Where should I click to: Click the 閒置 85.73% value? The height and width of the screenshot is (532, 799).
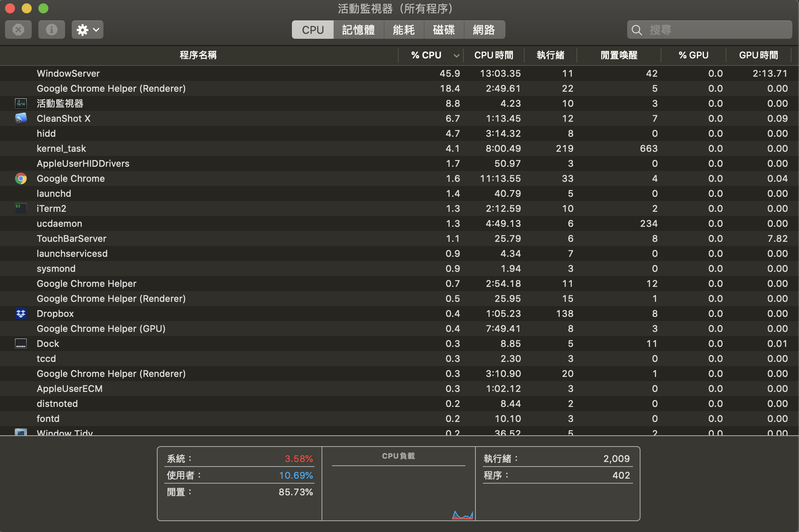296,492
